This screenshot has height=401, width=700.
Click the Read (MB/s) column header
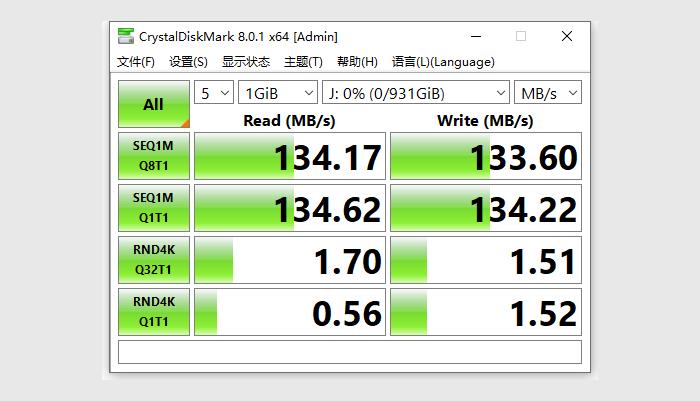pos(289,121)
